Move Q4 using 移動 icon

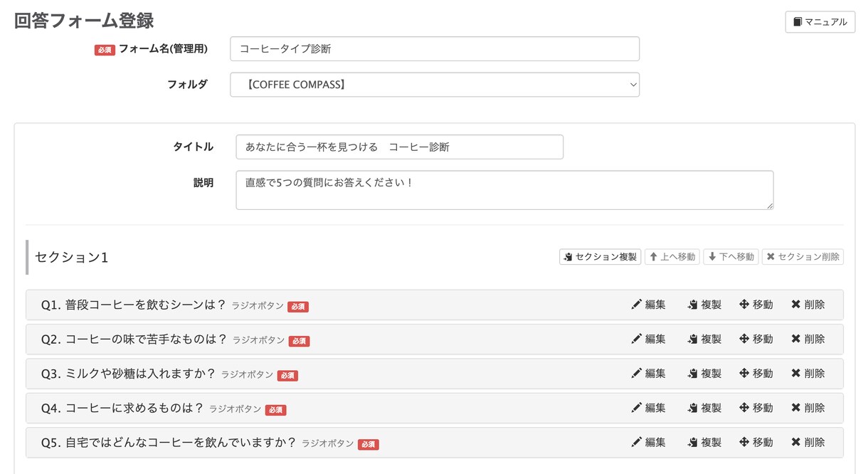[x=756, y=408]
